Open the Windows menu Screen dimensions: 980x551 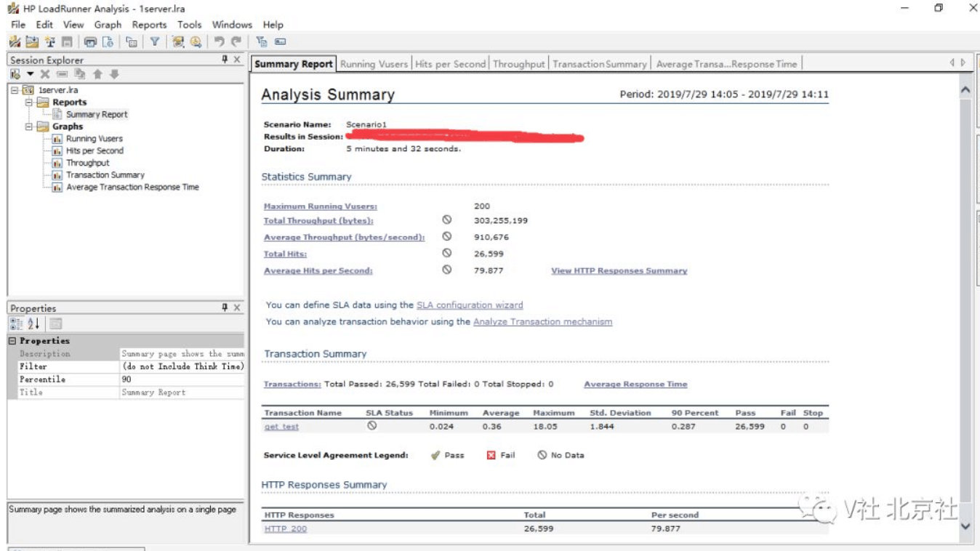pyautogui.click(x=232, y=25)
